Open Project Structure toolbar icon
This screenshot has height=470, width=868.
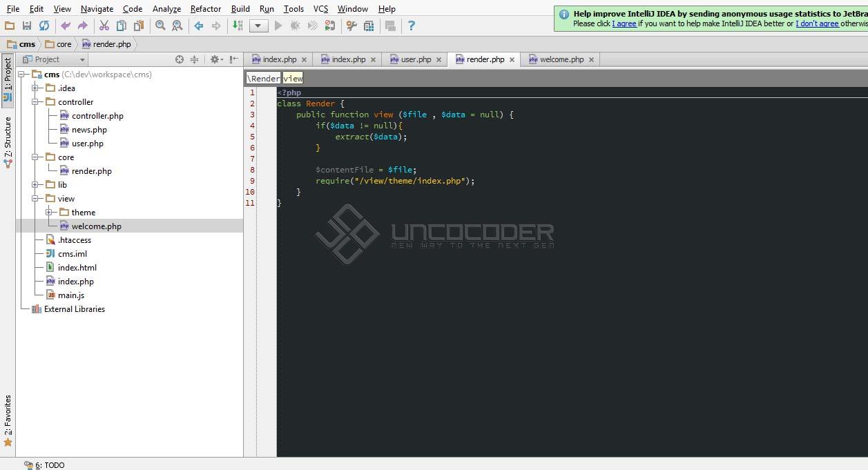point(369,26)
